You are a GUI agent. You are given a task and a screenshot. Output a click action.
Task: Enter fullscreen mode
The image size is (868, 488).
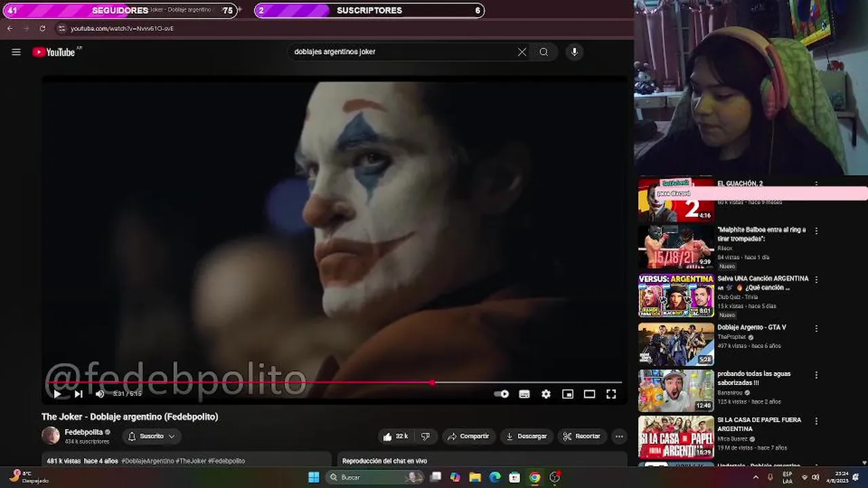coord(611,394)
